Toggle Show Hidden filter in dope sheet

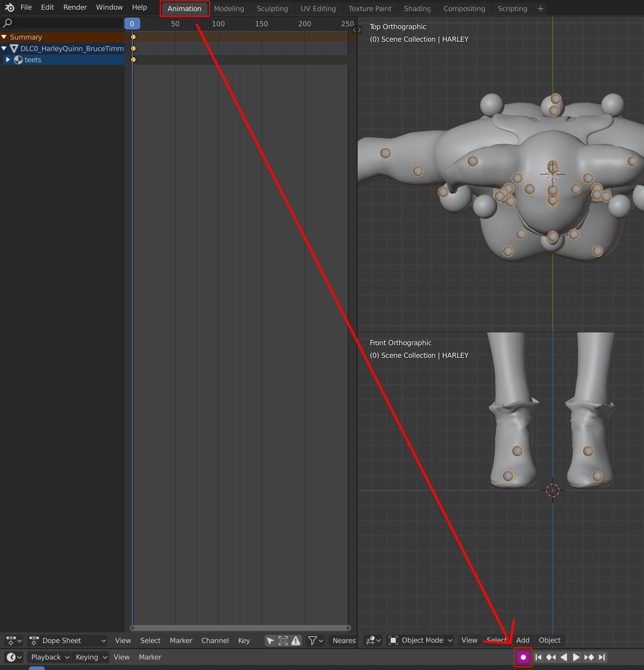pyautogui.click(x=283, y=641)
